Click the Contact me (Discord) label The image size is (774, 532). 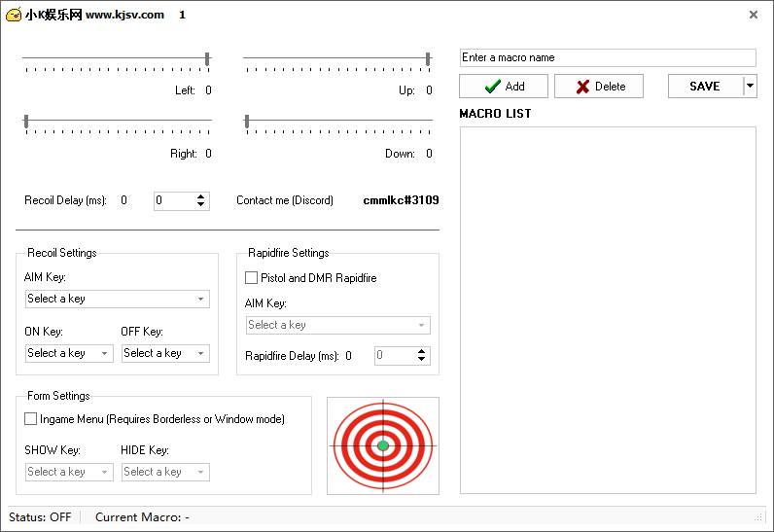click(285, 200)
